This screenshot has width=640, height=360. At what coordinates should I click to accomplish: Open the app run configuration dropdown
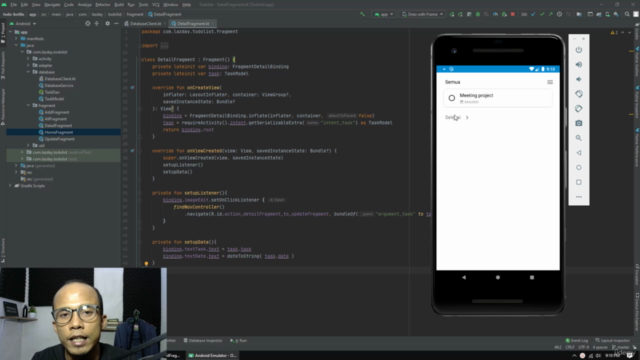(384, 14)
